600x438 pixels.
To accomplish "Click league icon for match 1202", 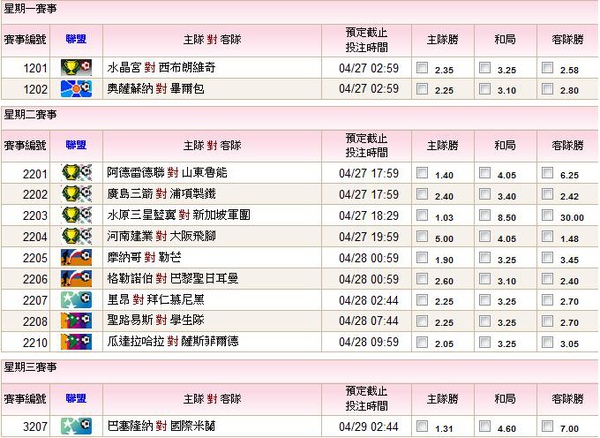I will click(76, 89).
